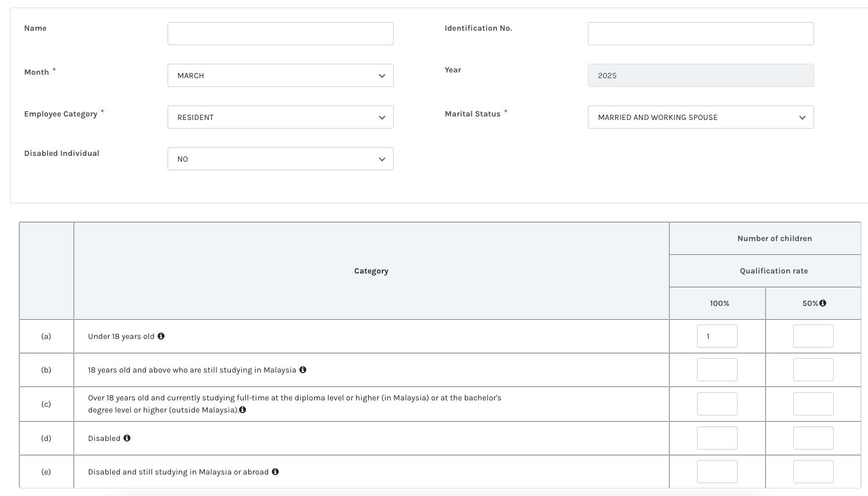The image size is (868, 496).
Task: Click the Category column header
Action: pyautogui.click(x=371, y=271)
